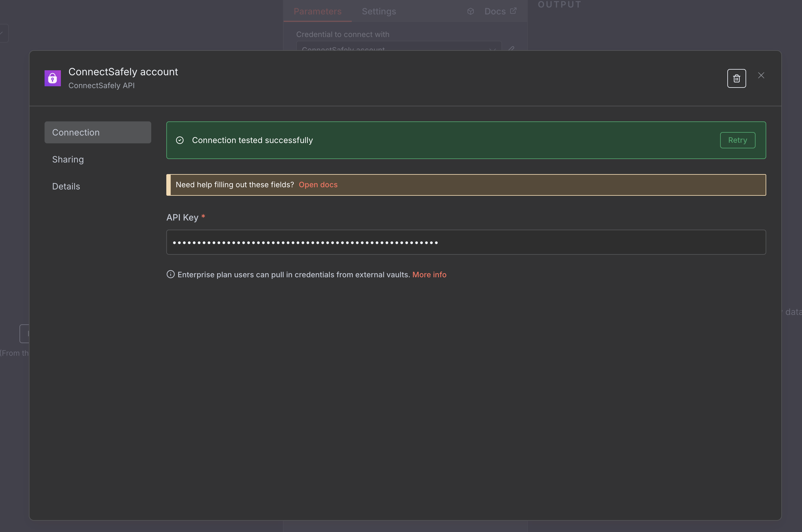The width and height of the screenshot is (802, 532).
Task: Click the 'API Key' field label
Action: point(182,217)
